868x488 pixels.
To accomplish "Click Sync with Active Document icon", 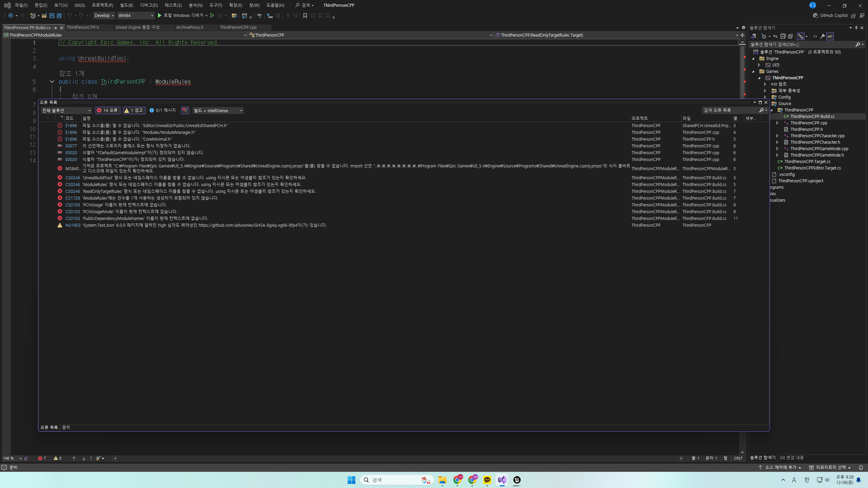I will (x=775, y=36).
